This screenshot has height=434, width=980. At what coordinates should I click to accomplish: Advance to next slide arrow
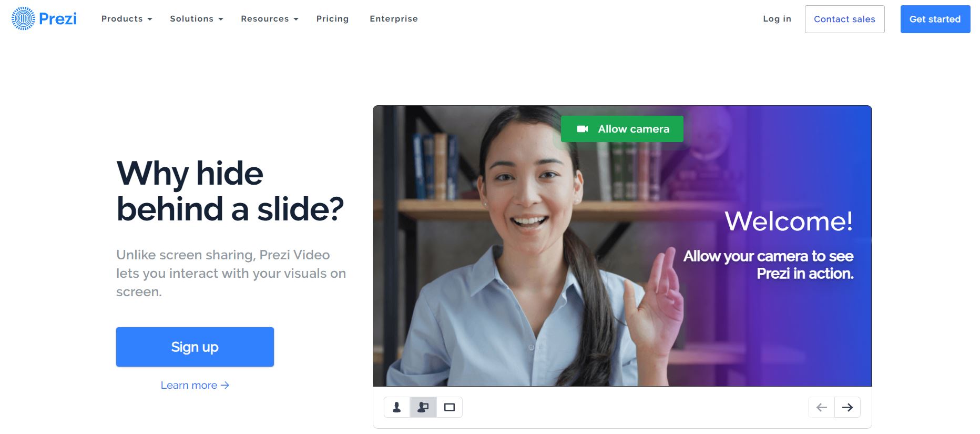point(848,407)
